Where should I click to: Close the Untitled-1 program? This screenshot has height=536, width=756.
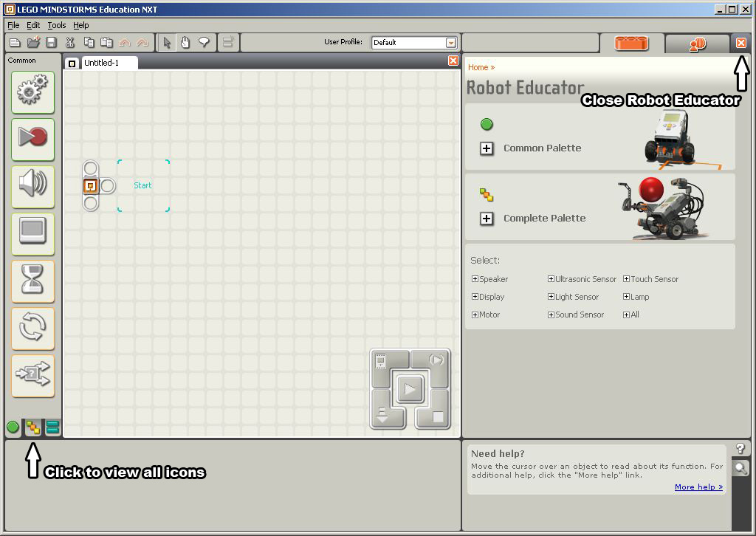[x=453, y=61]
